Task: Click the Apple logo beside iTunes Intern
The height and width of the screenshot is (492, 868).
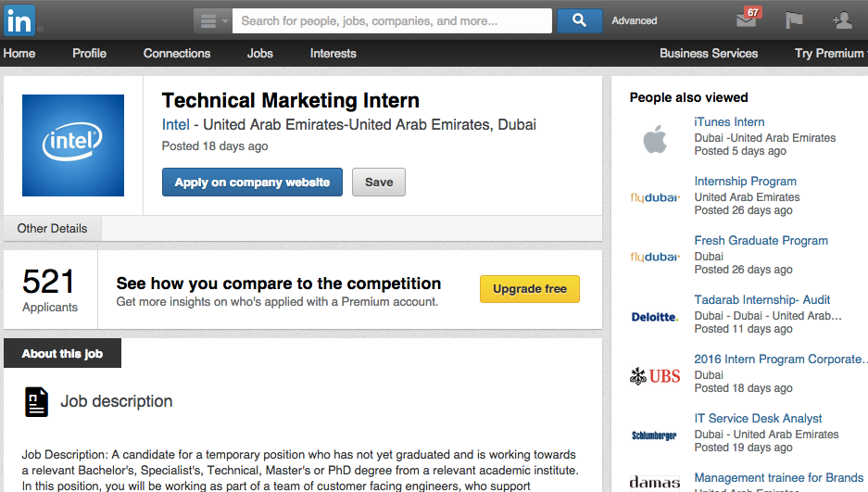Action: pos(655,139)
